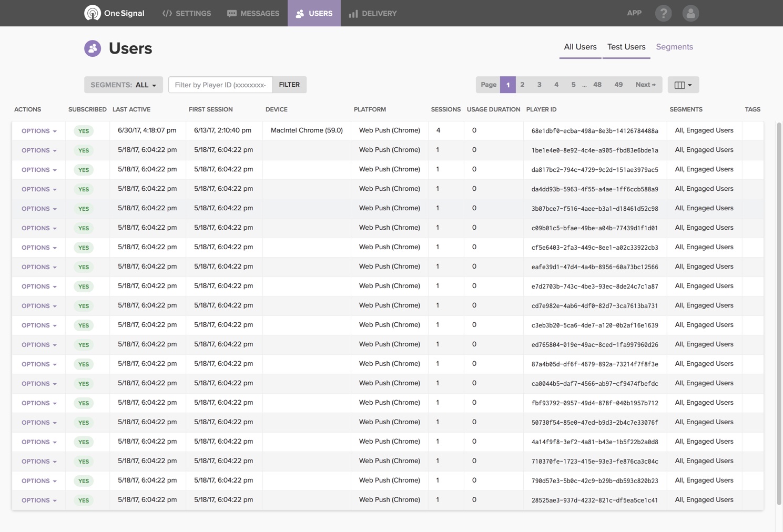
Task: Open Options dropdown in the last table row
Action: (x=39, y=500)
